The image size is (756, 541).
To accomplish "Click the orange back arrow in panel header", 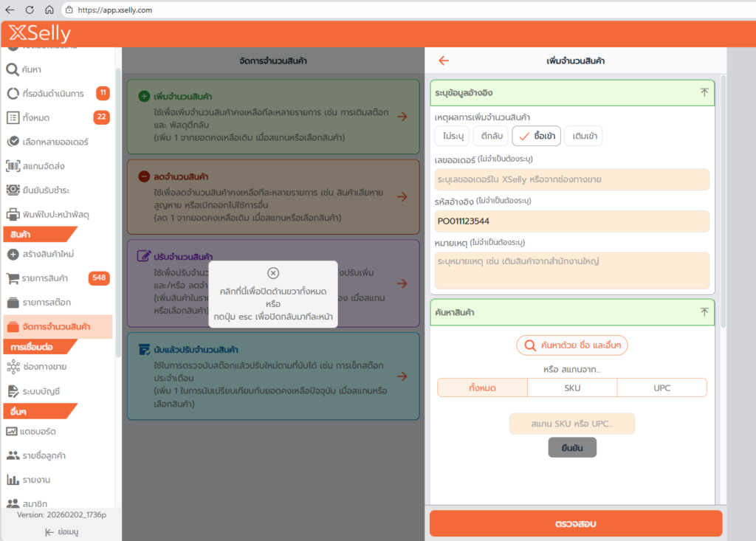I will (444, 61).
